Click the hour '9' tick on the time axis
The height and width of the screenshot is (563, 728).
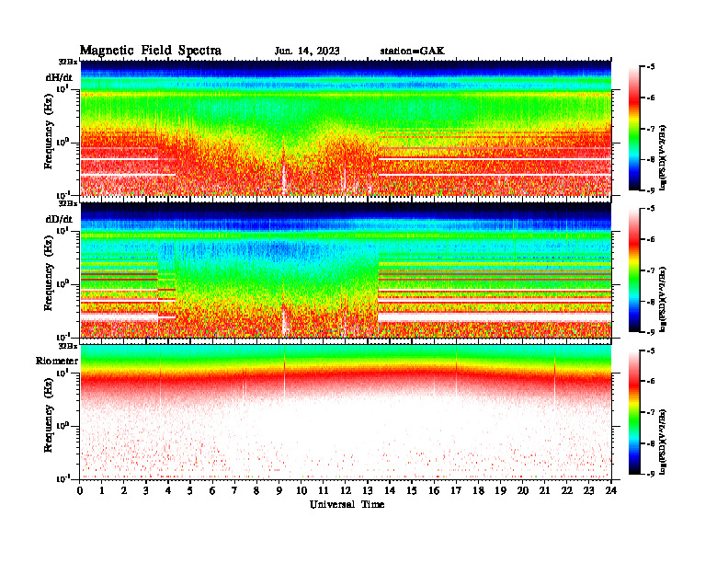279,490
